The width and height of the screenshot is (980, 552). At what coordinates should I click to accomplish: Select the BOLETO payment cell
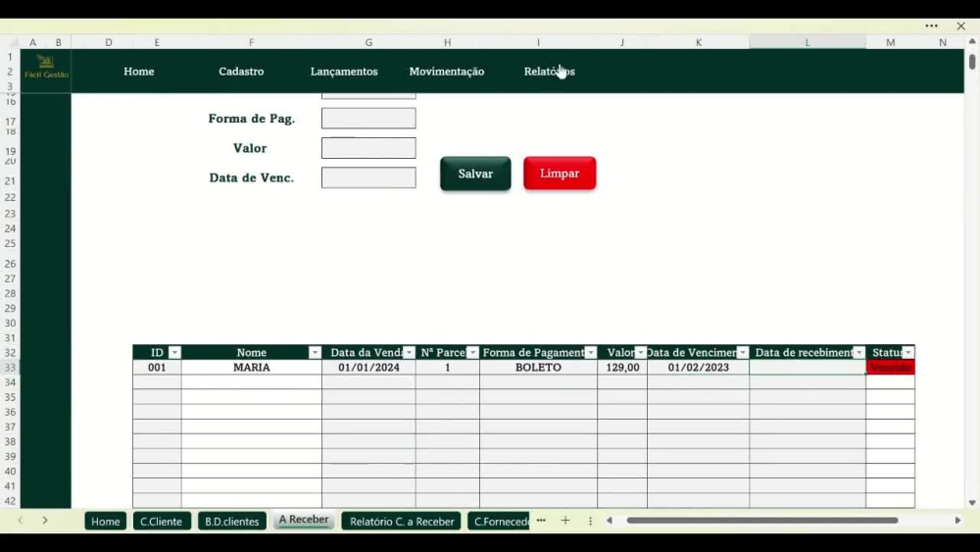(x=538, y=368)
